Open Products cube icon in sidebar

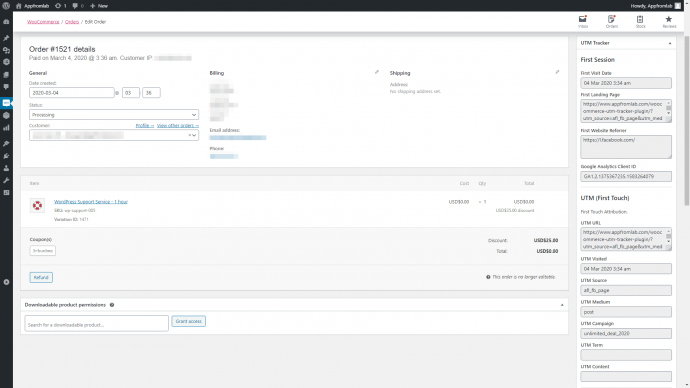point(6,115)
